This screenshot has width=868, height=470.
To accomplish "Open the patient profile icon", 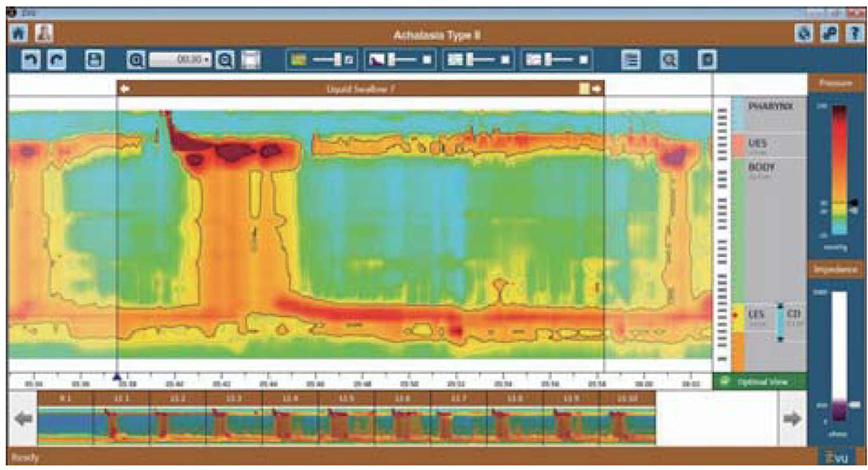I will (x=40, y=33).
